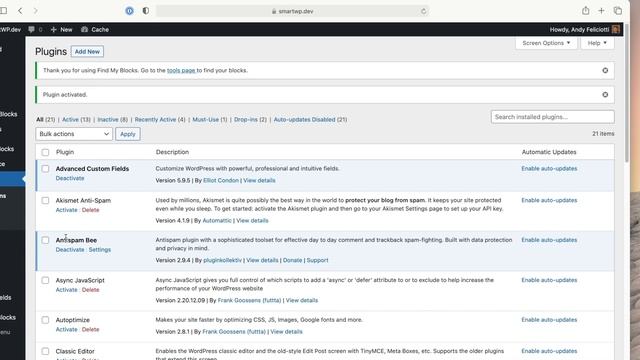Delete the Autoptimize plugin

coord(91,329)
